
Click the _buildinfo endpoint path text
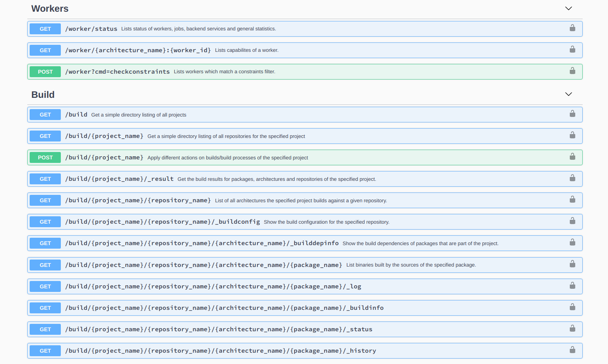[x=224, y=307]
